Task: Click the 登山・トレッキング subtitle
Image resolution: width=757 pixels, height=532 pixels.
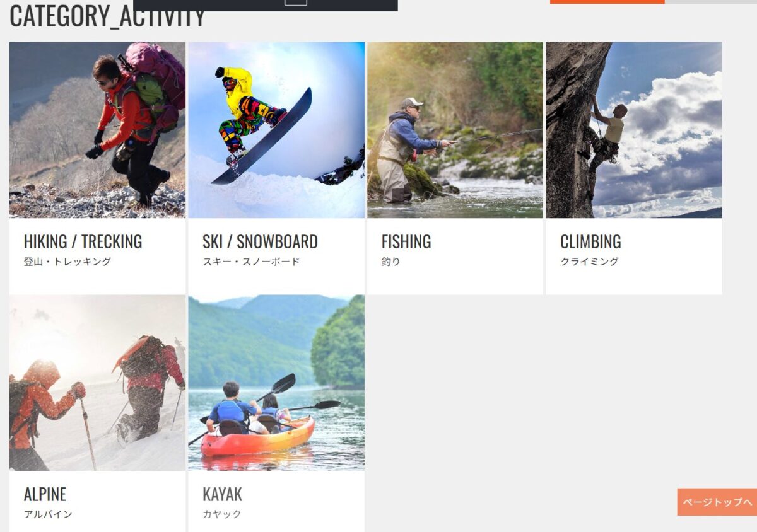Action: 67,262
